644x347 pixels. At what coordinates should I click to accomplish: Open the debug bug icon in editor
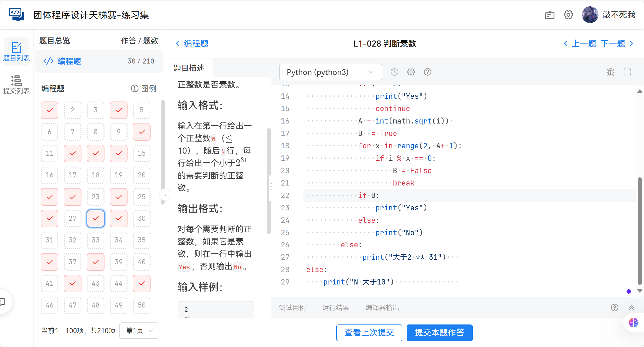pyautogui.click(x=611, y=72)
